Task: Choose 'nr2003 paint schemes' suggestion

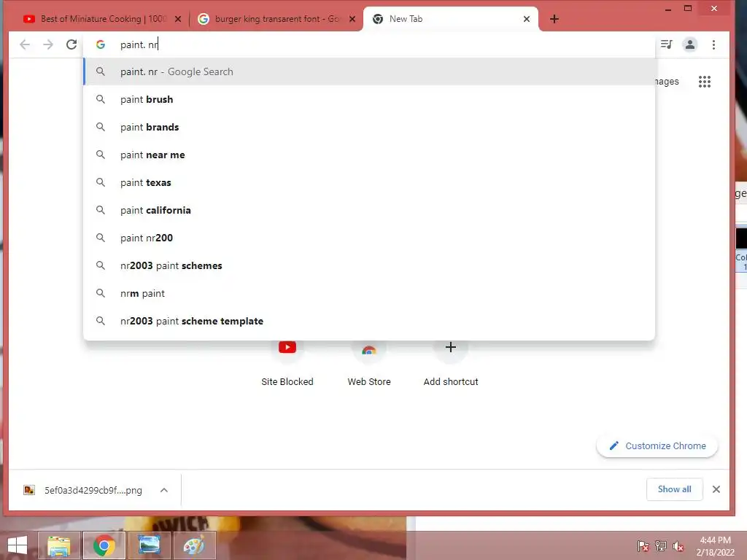Action: click(369, 265)
